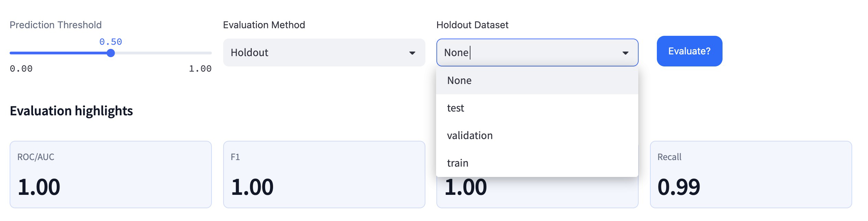Choose the test dataset option
868x221 pixels.
pyautogui.click(x=456, y=108)
